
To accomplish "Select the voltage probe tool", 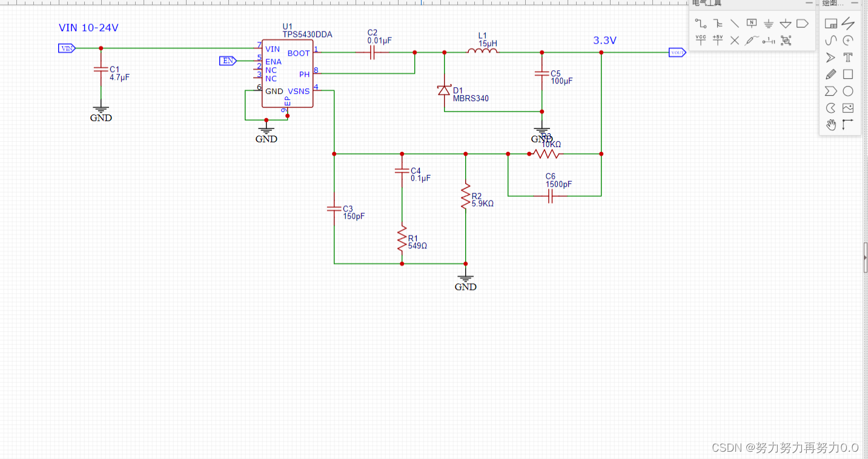I will [x=752, y=41].
